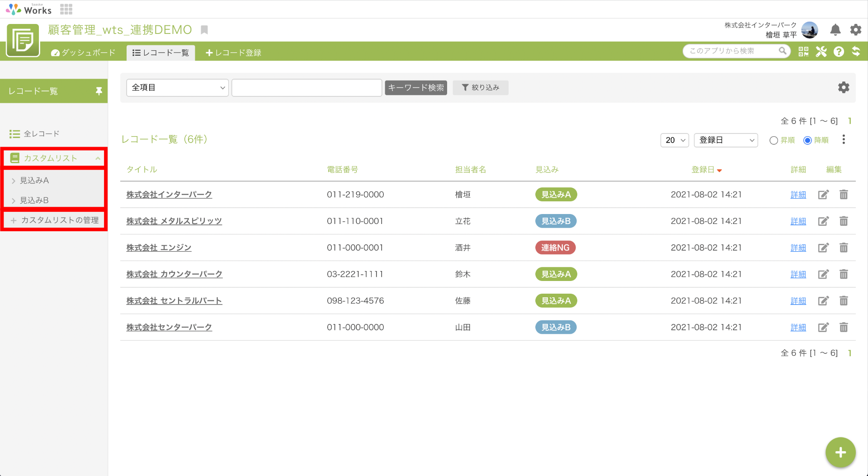Open 株式会社インターパーク title link

pos(169,195)
